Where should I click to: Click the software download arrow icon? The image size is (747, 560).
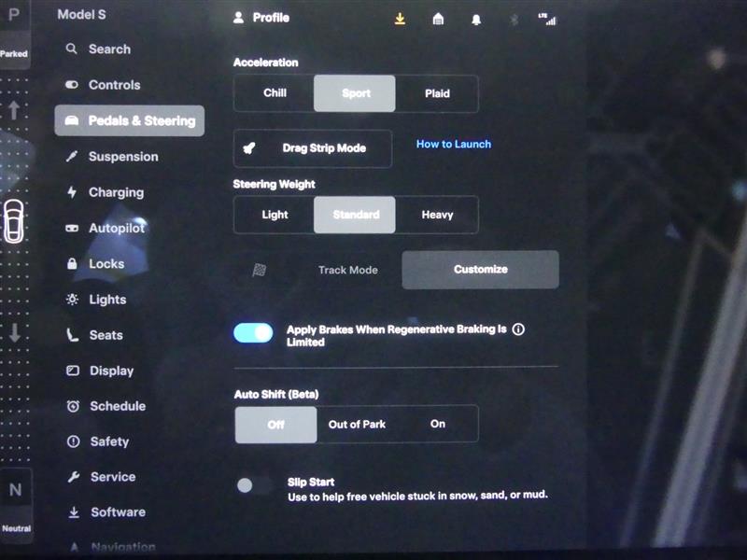tap(400, 19)
